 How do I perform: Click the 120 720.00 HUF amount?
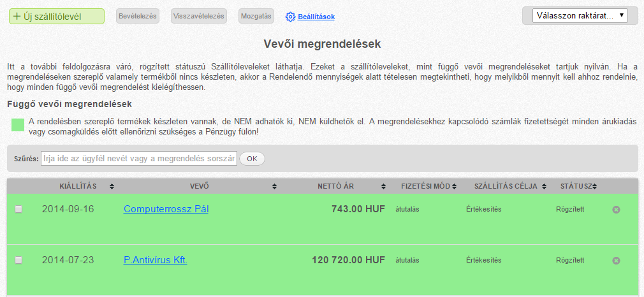pos(348,260)
